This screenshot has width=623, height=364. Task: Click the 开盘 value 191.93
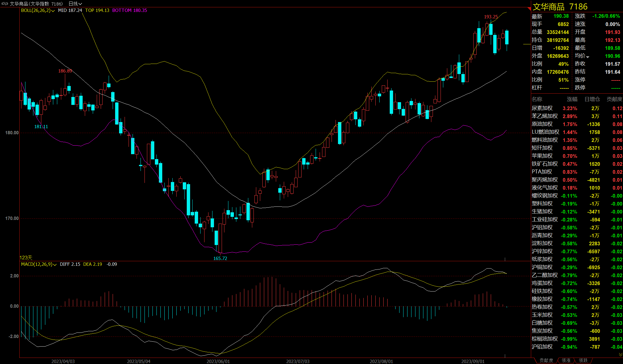pyautogui.click(x=613, y=32)
